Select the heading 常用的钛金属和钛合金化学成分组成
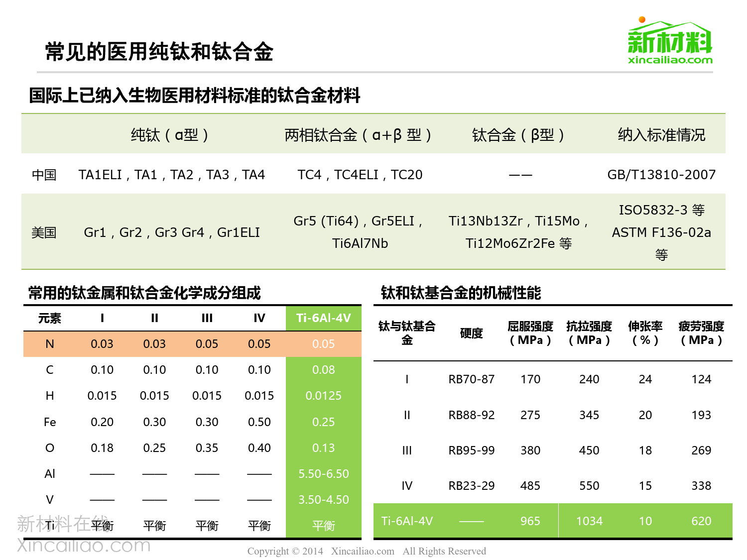 144,293
